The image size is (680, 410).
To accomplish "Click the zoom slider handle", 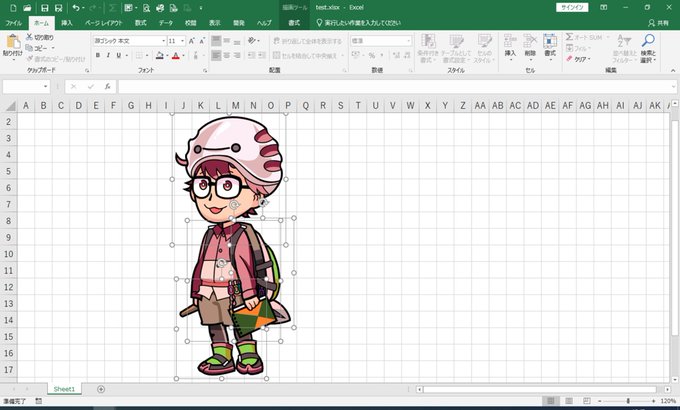I will pos(628,401).
